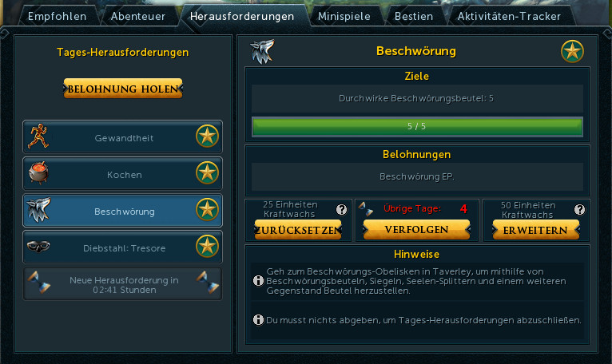Click the mask icon for Diebstahl: Tresore
The image size is (612, 364).
pos(38,246)
